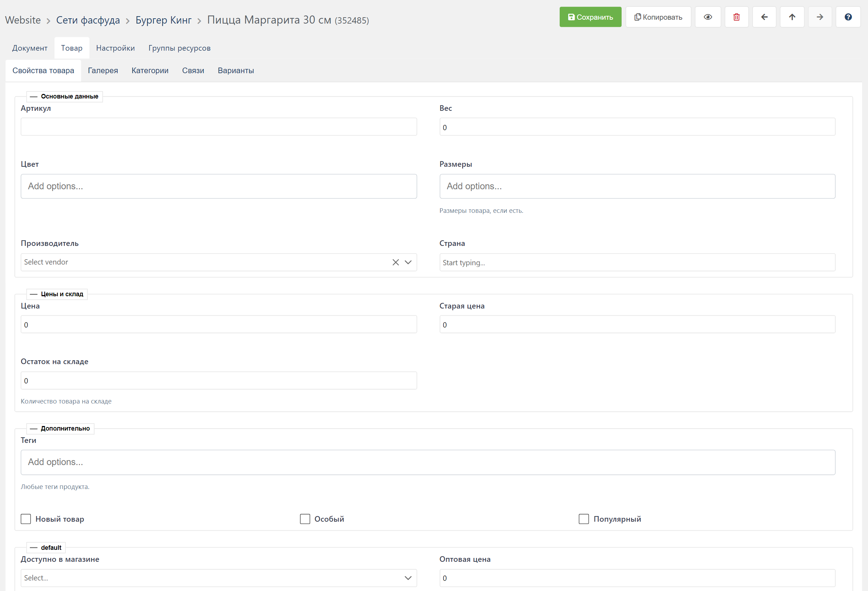Image resolution: width=868 pixels, height=591 pixels.
Task: Click the red trash delete icon
Action: point(736,17)
